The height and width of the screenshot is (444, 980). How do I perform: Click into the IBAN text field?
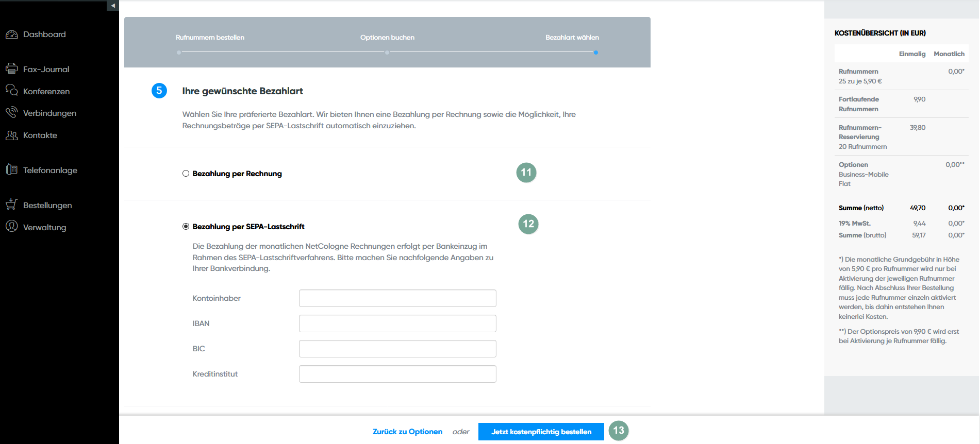[x=397, y=323]
